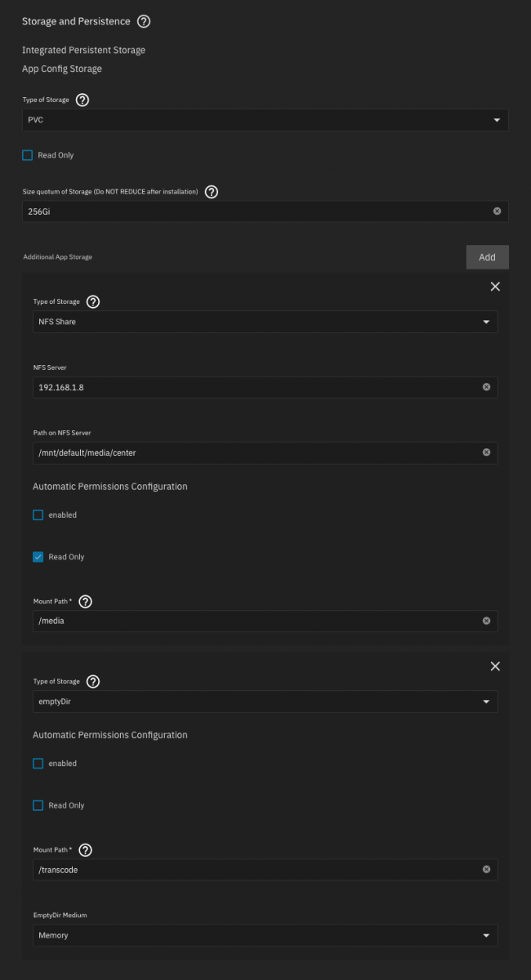Check Read Only for emptyDir storage
This screenshot has height=980, width=531.
coord(38,805)
